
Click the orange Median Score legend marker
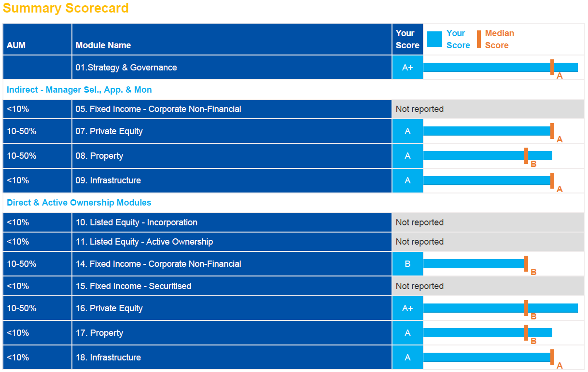[x=479, y=39]
